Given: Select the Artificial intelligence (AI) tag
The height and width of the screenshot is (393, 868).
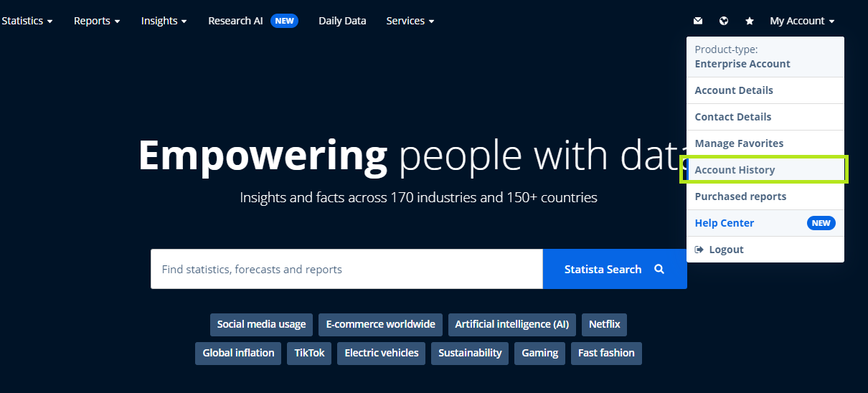Looking at the screenshot, I should point(511,324).
